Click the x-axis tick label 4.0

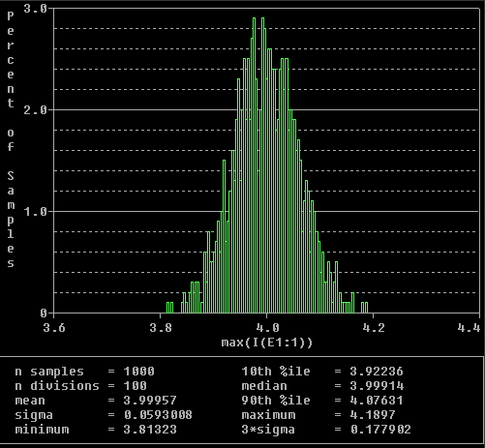(267, 328)
